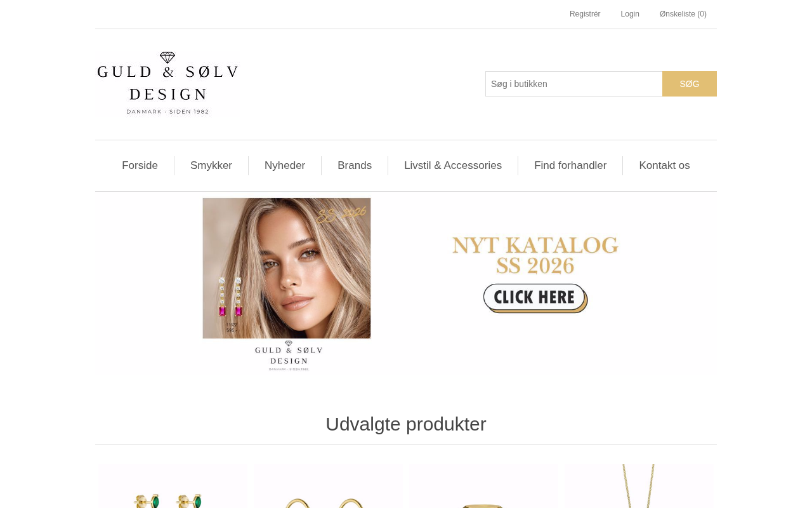The width and height of the screenshot is (812, 508).
Task: Open the Login link
Action: (630, 14)
